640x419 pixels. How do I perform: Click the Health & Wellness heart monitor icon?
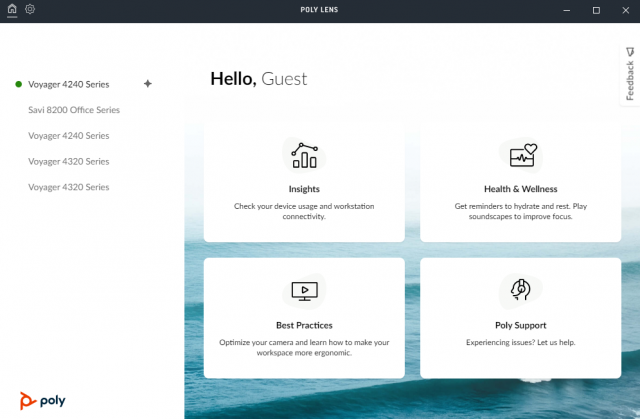coord(520,155)
